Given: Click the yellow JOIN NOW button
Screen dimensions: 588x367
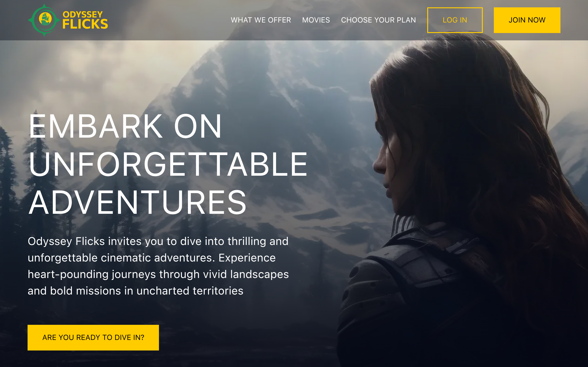Looking at the screenshot, I should click(527, 20).
